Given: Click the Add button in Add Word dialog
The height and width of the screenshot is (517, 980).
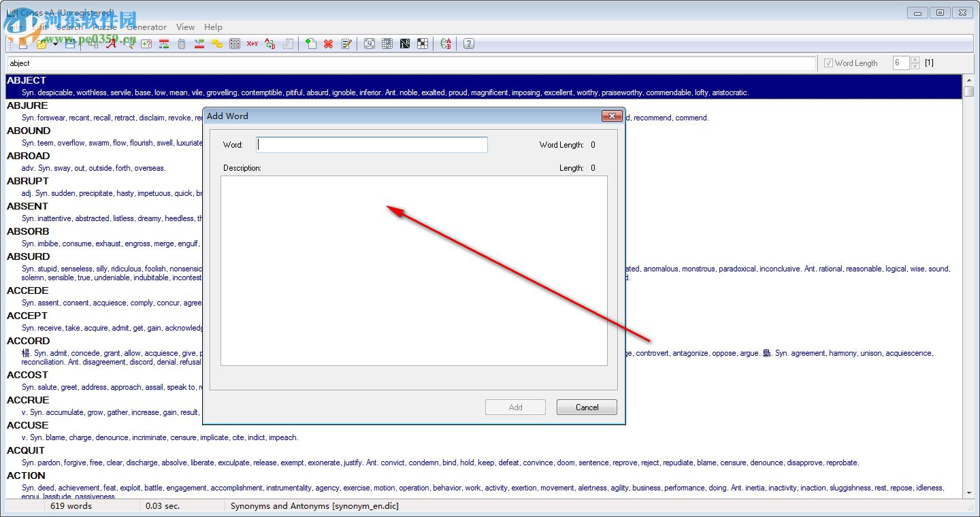Looking at the screenshot, I should (515, 407).
